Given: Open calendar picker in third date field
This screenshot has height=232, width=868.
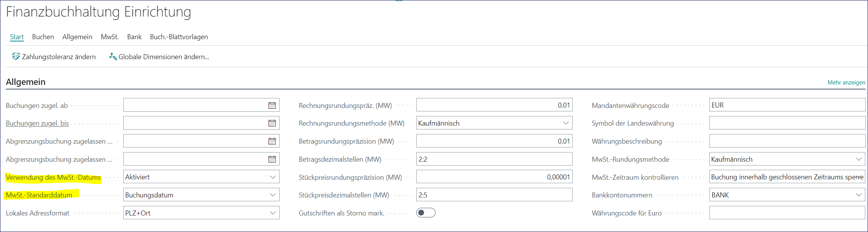Looking at the screenshot, I should point(272,141).
